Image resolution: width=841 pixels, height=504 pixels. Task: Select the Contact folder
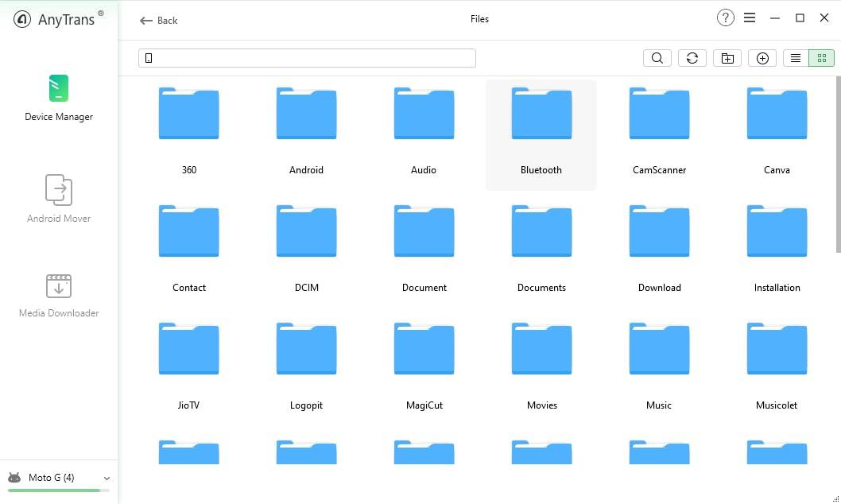tap(189, 249)
